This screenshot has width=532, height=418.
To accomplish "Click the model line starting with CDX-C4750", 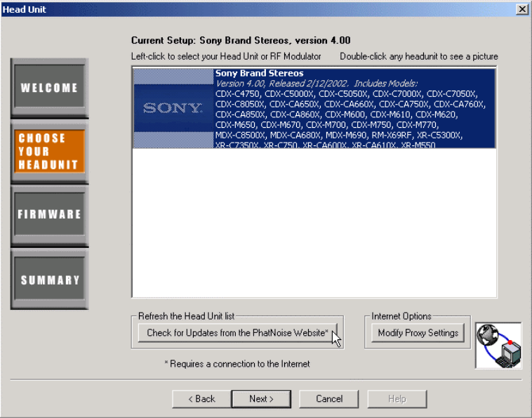I will [347, 94].
